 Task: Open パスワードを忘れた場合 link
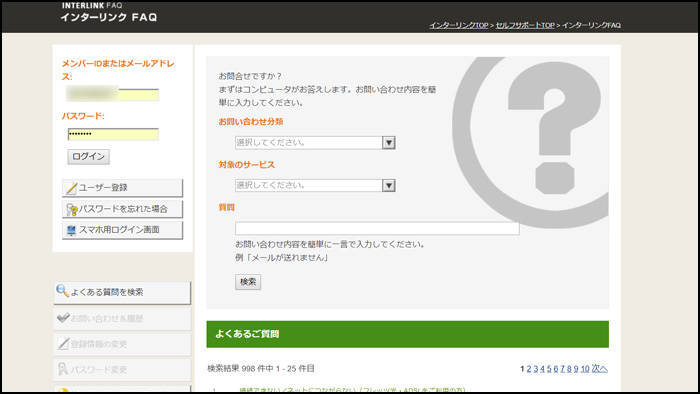(x=122, y=209)
